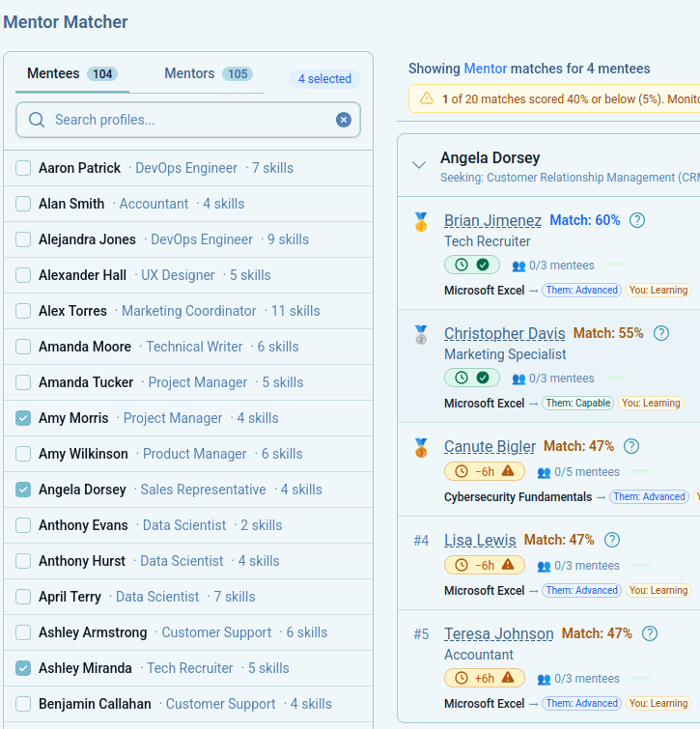Focus the Search profiles input

[x=188, y=120]
